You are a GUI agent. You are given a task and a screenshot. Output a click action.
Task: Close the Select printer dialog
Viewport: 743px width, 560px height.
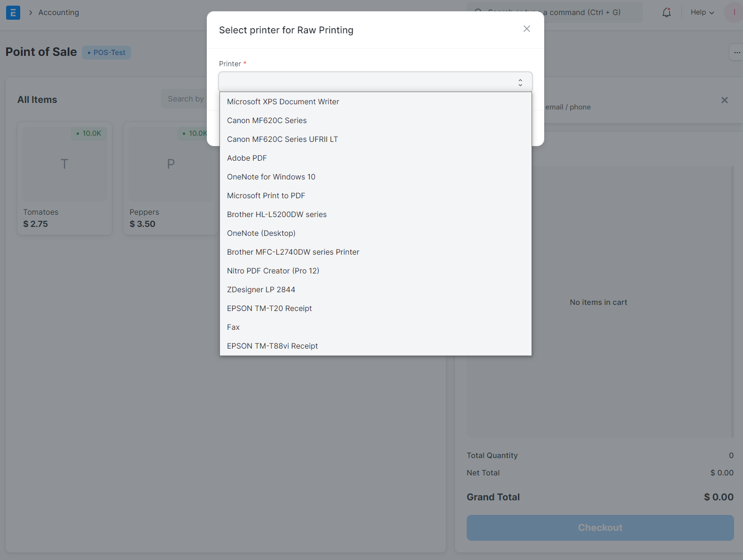coord(527,29)
